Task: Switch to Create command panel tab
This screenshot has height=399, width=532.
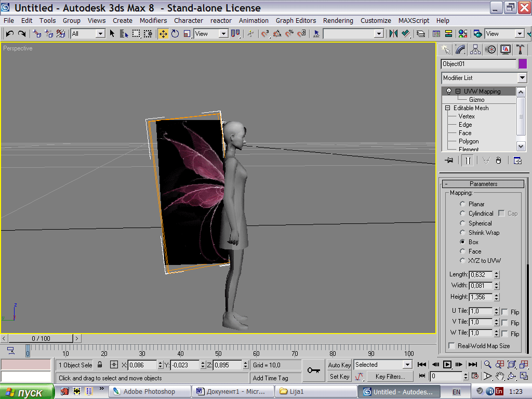Action: tap(445, 50)
